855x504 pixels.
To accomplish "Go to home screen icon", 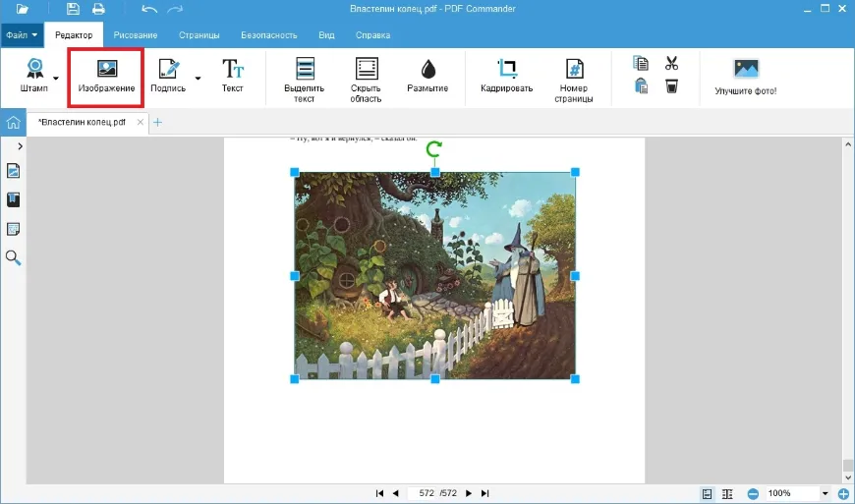I will [13, 122].
